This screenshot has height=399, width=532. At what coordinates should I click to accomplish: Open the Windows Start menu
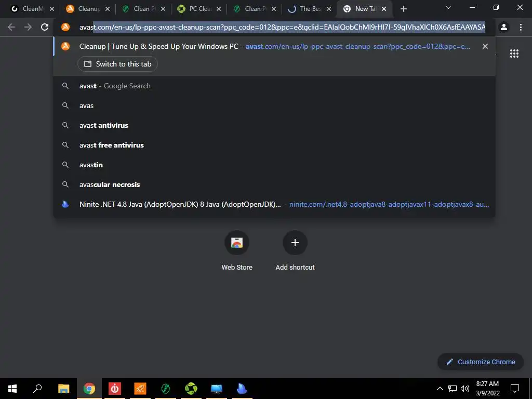(12, 389)
